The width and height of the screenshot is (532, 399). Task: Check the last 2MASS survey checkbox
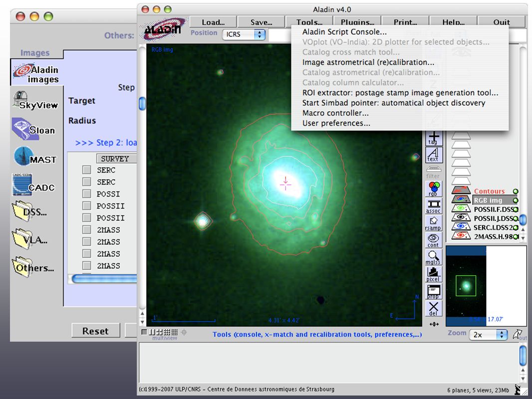(87, 265)
